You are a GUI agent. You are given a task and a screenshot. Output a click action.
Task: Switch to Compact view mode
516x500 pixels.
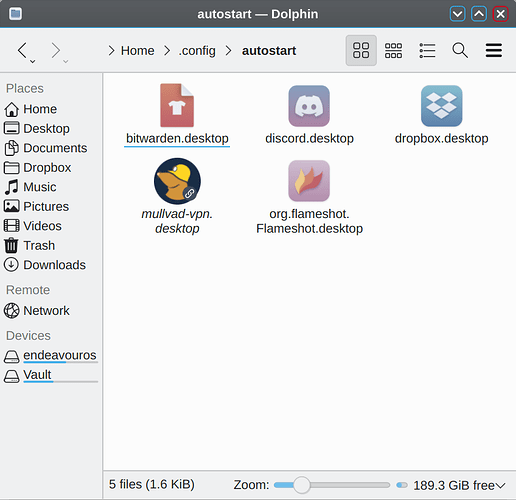[x=393, y=50]
